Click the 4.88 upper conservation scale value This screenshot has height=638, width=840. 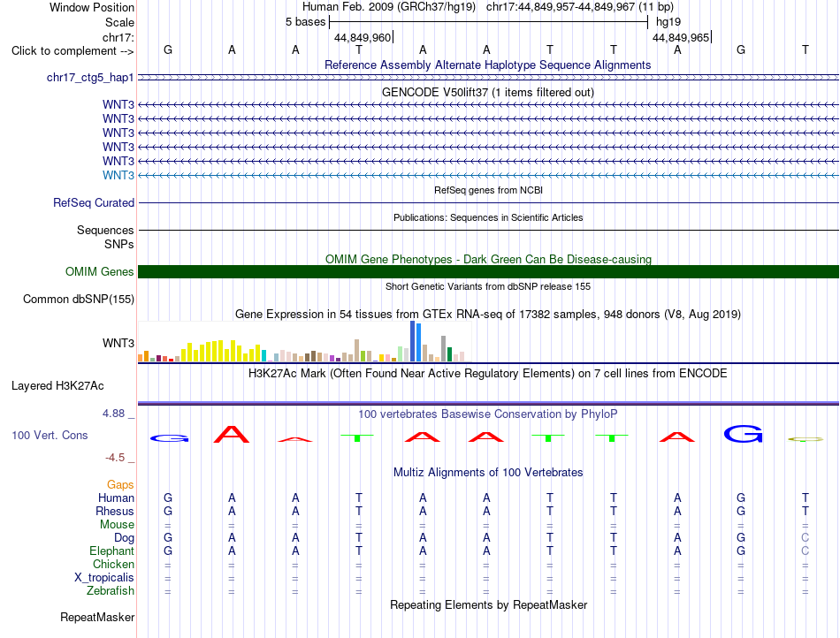[113, 414]
